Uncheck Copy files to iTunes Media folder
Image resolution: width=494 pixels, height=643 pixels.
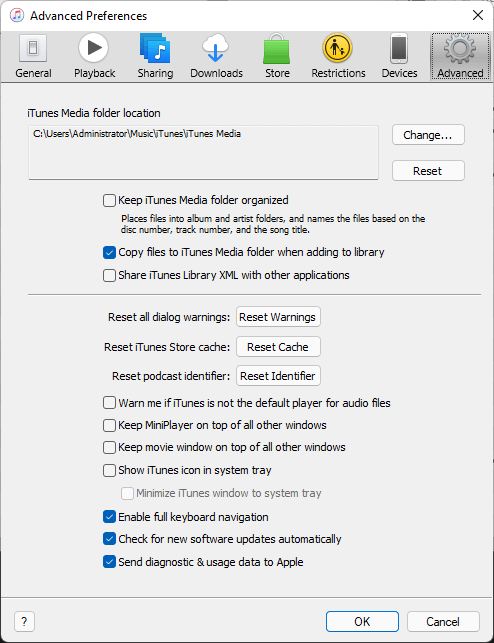pos(109,252)
